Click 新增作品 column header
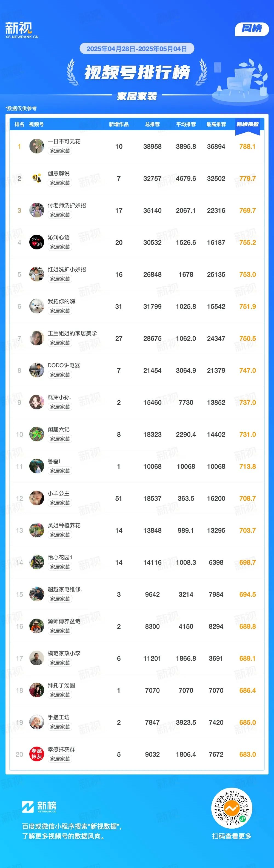The image size is (274, 868). [x=119, y=124]
